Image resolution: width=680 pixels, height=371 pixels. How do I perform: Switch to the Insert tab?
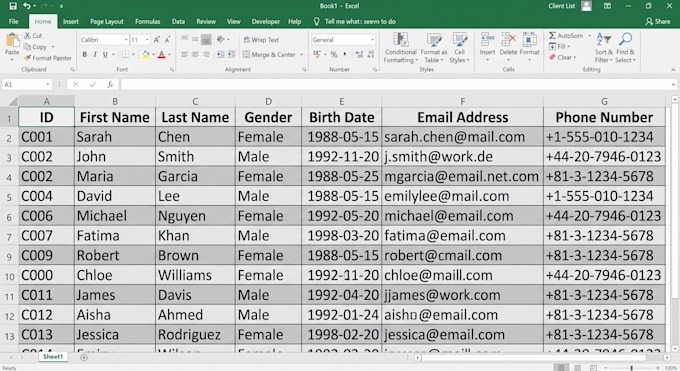(71, 21)
